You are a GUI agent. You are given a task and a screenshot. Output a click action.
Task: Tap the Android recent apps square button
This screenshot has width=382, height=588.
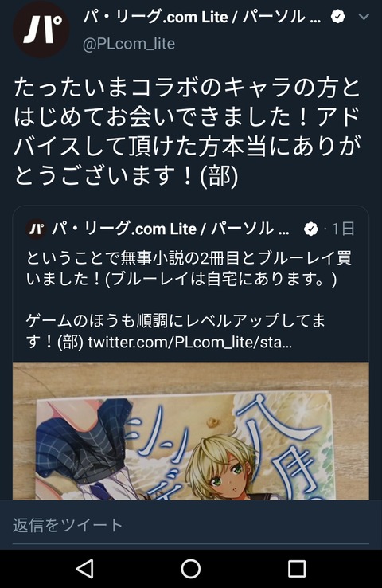point(297,569)
